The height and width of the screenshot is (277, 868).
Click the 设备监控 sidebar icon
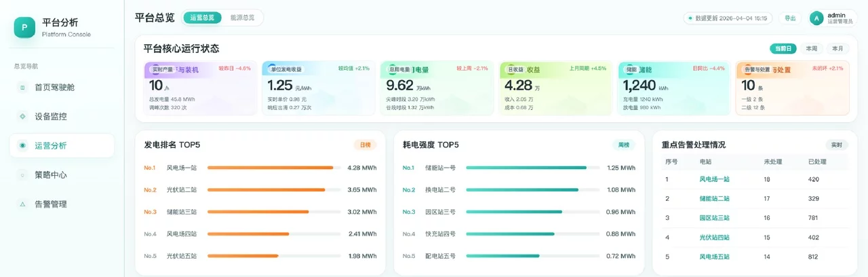[22, 117]
